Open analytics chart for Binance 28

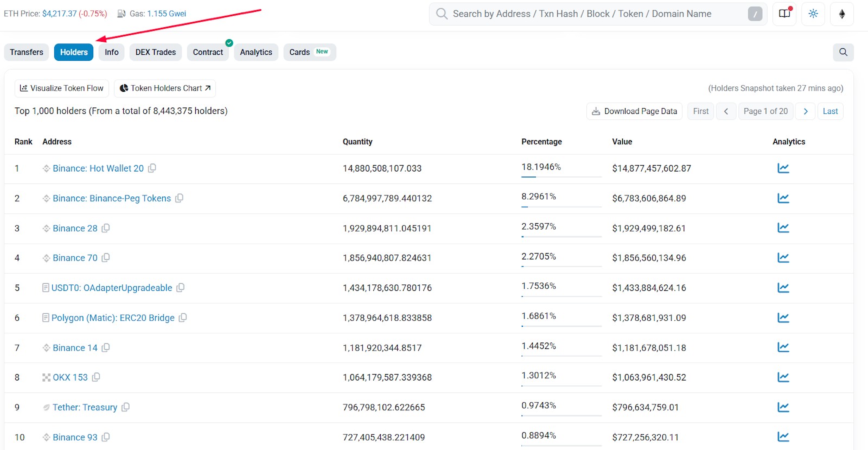coord(783,228)
